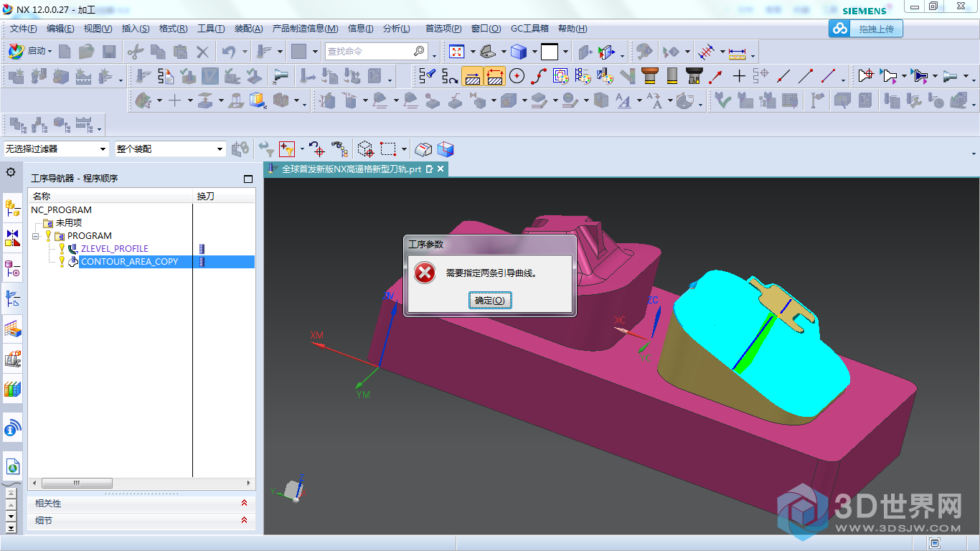Click the New file icon
980x551 pixels.
tap(65, 51)
